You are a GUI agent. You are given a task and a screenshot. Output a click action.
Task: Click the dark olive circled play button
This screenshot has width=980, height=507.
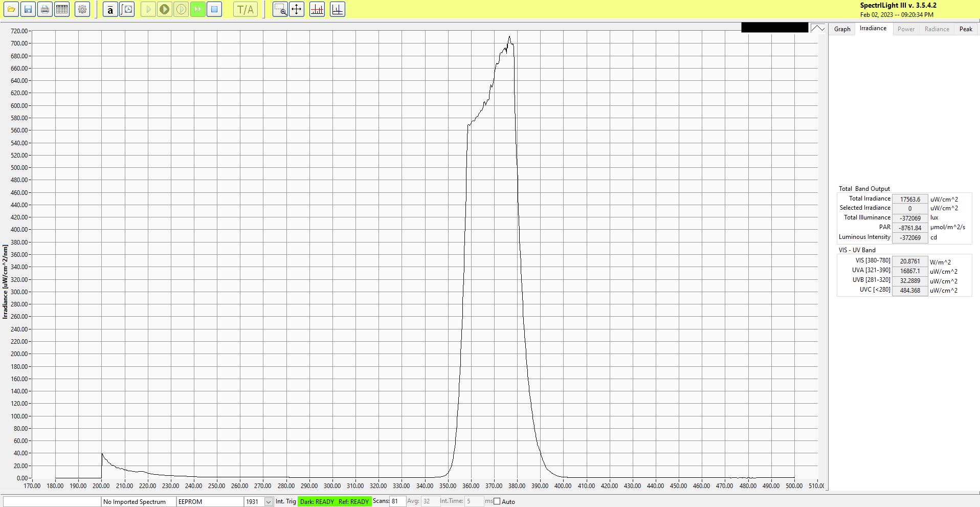pos(165,9)
